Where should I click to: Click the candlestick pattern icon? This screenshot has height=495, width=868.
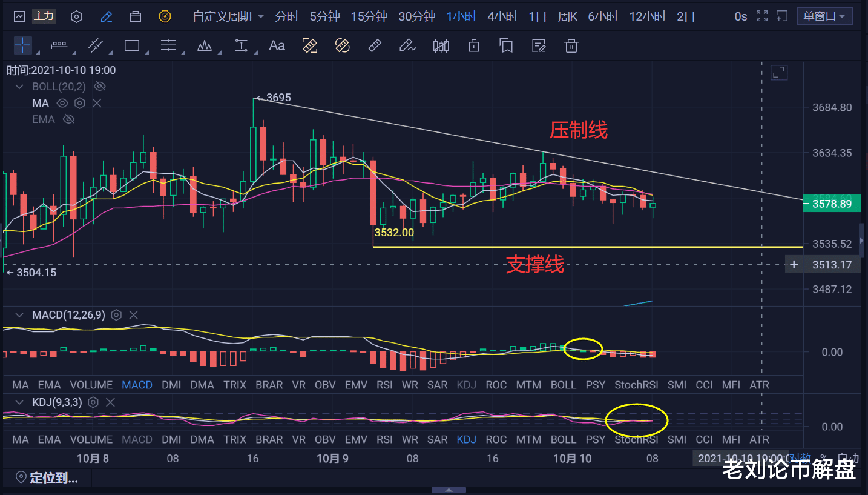(441, 45)
